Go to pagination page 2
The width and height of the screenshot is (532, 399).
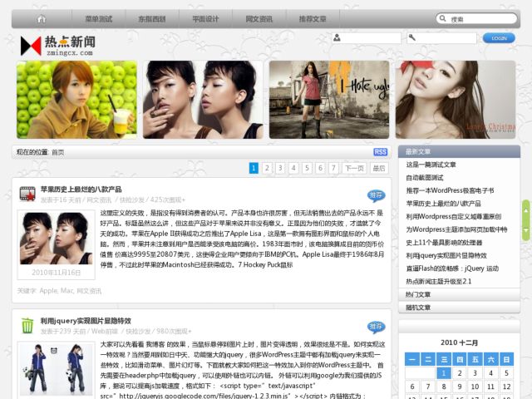(267, 168)
